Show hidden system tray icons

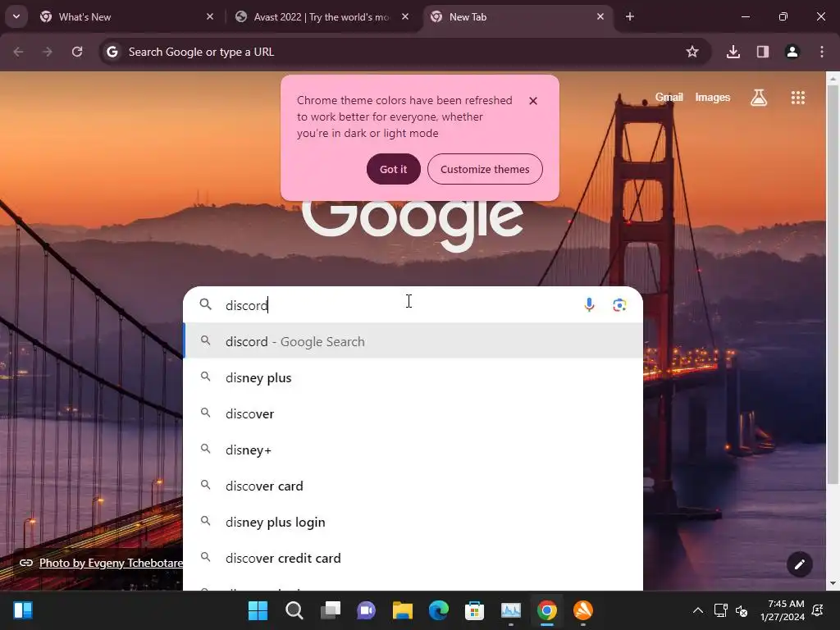[x=697, y=610]
